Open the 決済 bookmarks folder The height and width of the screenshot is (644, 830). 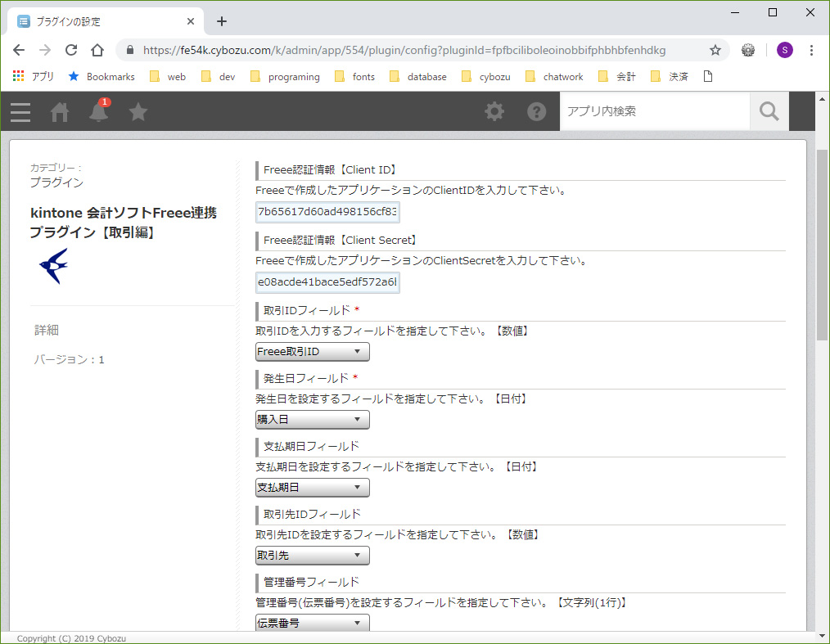669,77
